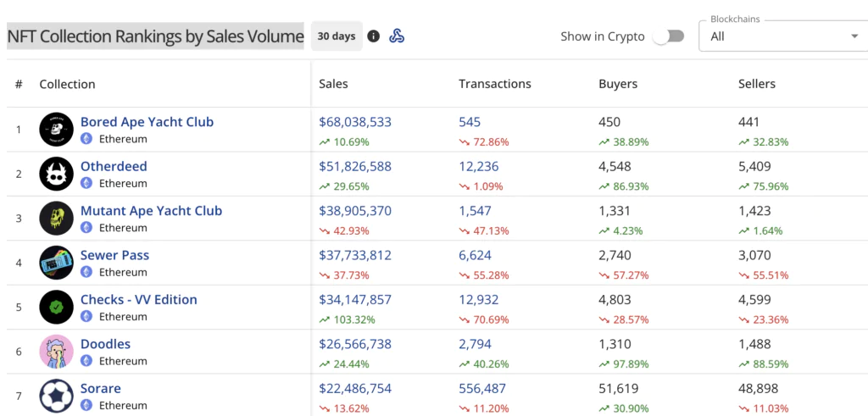Click the $38,905,370 sales value
The image size is (868, 416).
coord(355,211)
